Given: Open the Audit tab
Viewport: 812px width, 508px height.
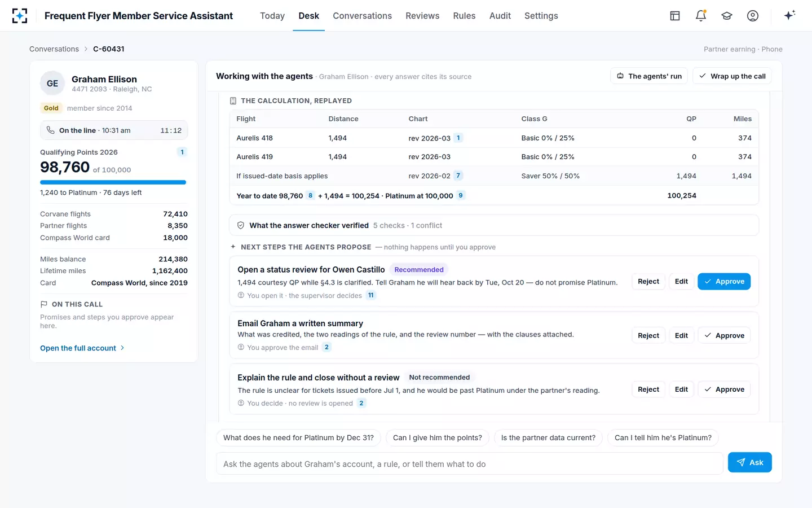Looking at the screenshot, I should pos(500,16).
